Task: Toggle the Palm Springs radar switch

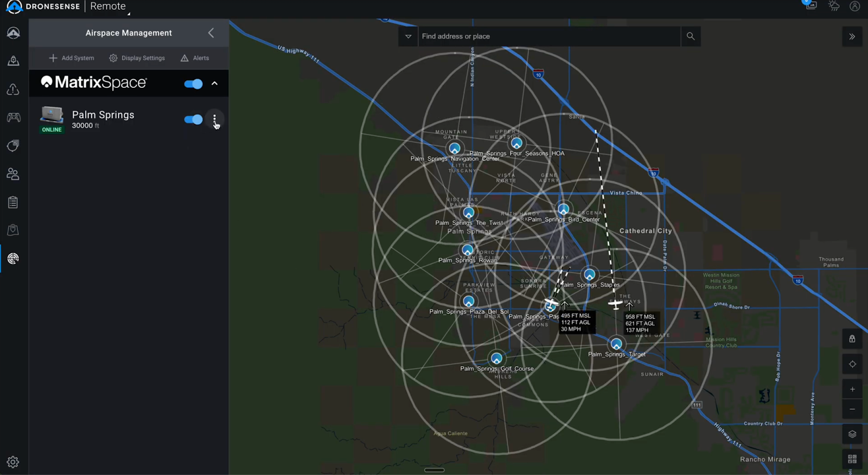Action: click(x=193, y=119)
